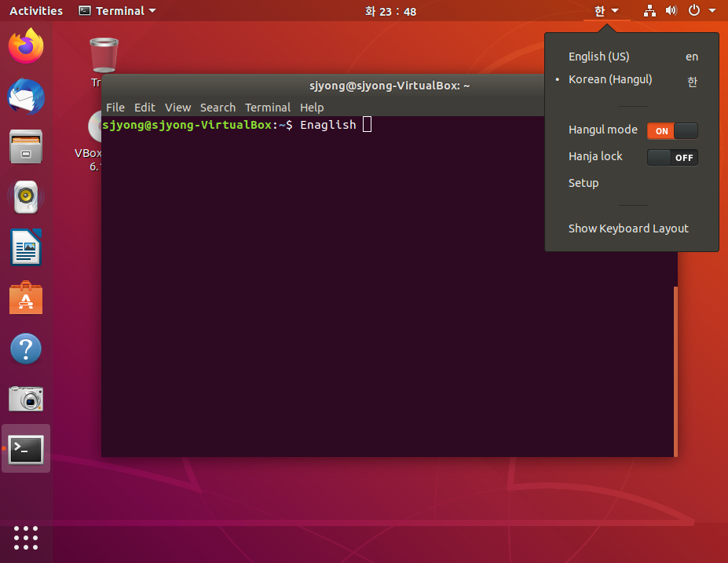Open the Search menu in Terminal
This screenshot has height=563, width=728.
pos(218,108)
